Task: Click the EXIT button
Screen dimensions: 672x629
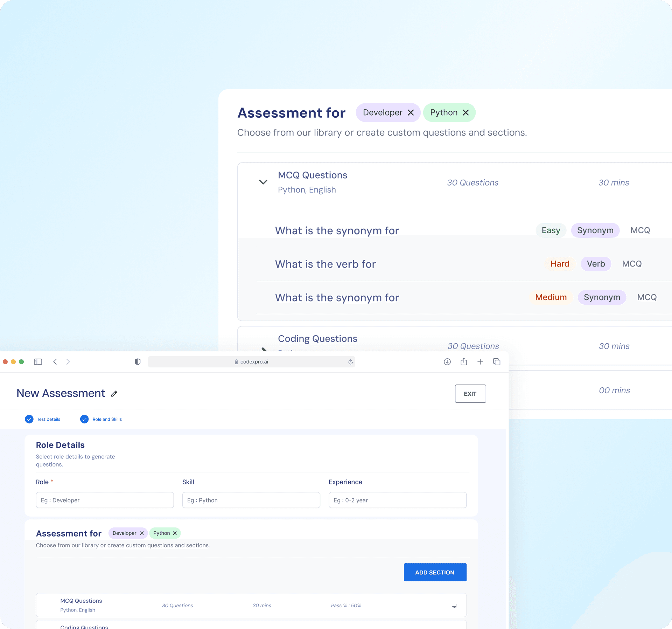Action: [x=470, y=394]
